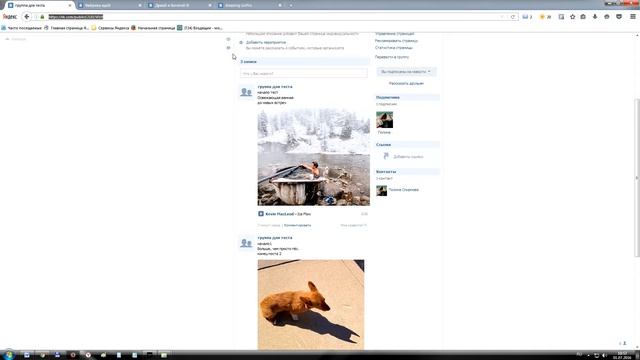Screen dimensions: 640x360
Task: Open 'Сервисы Яндекса' bookmark folder
Action: pyautogui.click(x=110, y=28)
